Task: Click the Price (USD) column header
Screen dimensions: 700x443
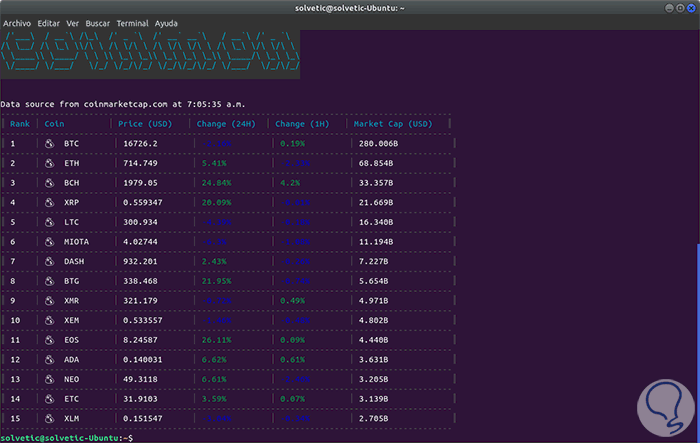Action: [145, 124]
